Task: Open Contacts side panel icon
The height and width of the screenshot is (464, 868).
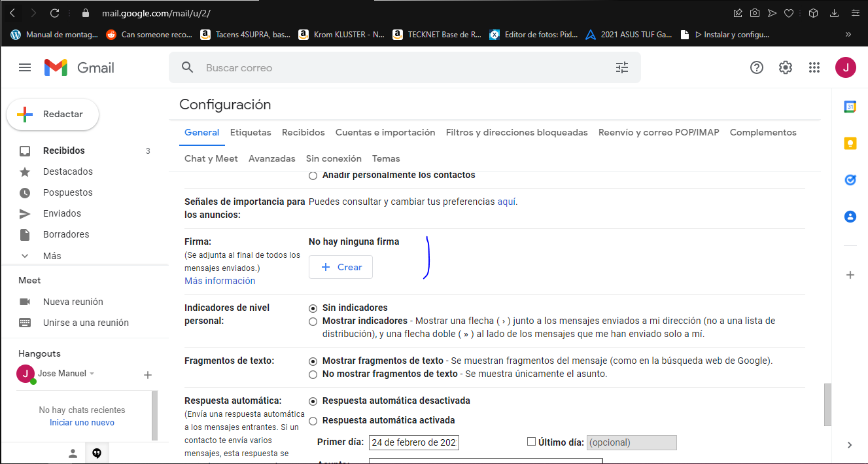Action: coord(850,217)
